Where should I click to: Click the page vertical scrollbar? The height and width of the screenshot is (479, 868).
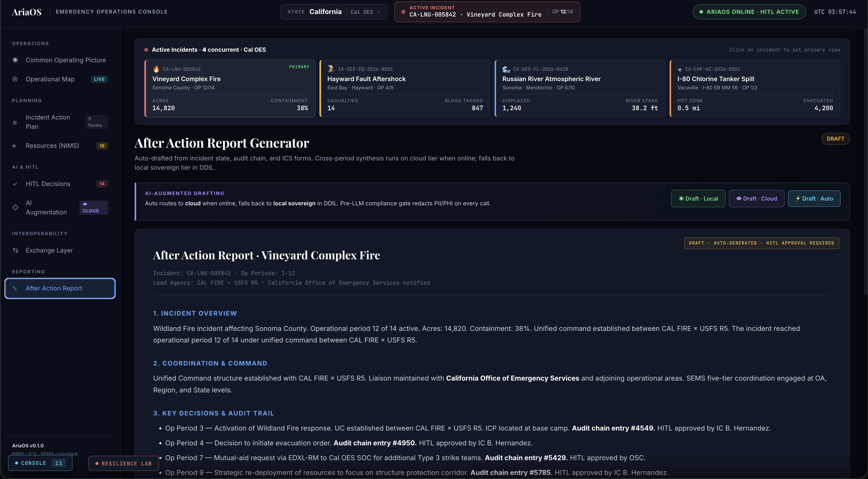pyautogui.click(x=865, y=162)
